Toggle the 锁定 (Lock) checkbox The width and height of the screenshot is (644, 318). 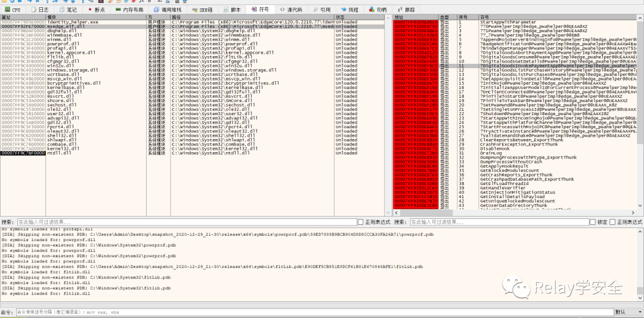point(593,222)
